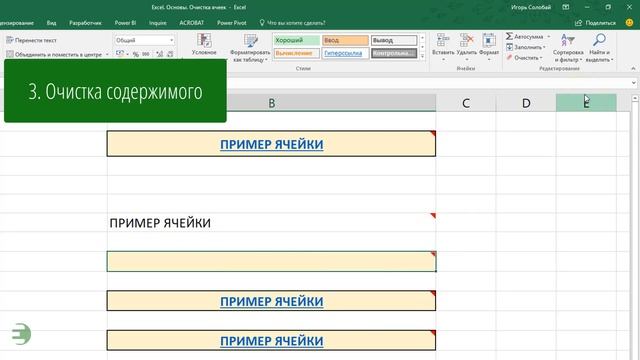640x360 pixels.
Task: Follow the ПРИМЕР ЯЧЕЙКИ hyperlink nearest column B header
Action: [271, 144]
